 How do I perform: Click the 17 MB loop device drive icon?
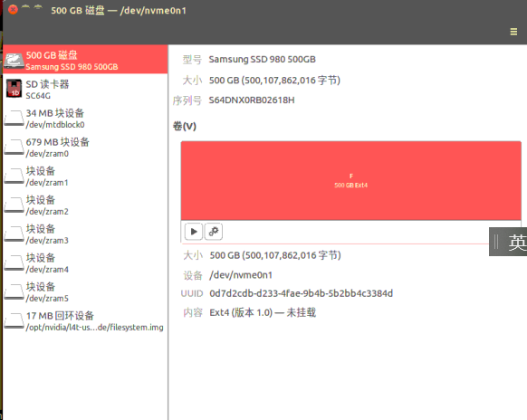[x=14, y=320]
